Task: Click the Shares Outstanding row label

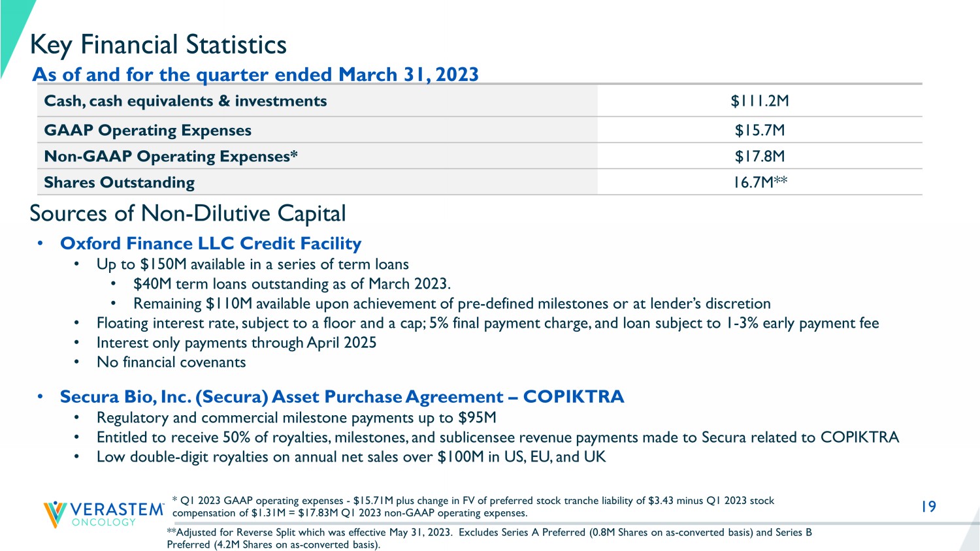Action: click(x=120, y=183)
